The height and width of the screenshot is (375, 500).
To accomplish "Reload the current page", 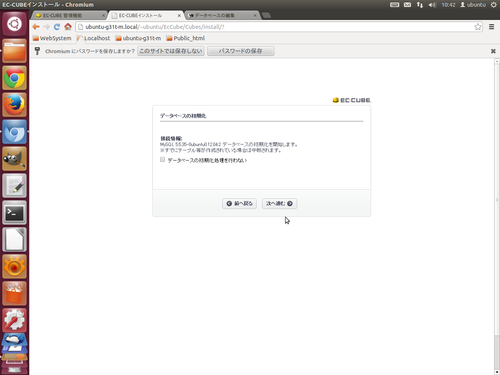I will (57, 27).
